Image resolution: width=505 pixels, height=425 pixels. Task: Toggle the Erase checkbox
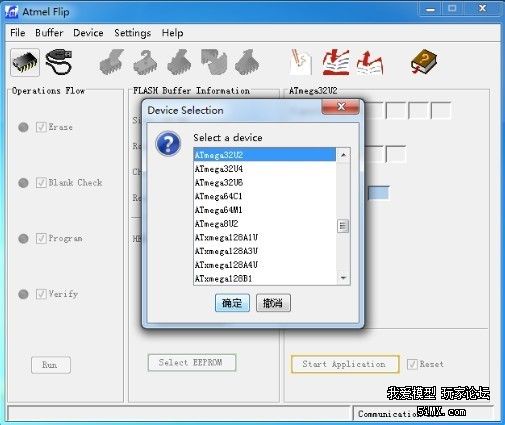[41, 127]
